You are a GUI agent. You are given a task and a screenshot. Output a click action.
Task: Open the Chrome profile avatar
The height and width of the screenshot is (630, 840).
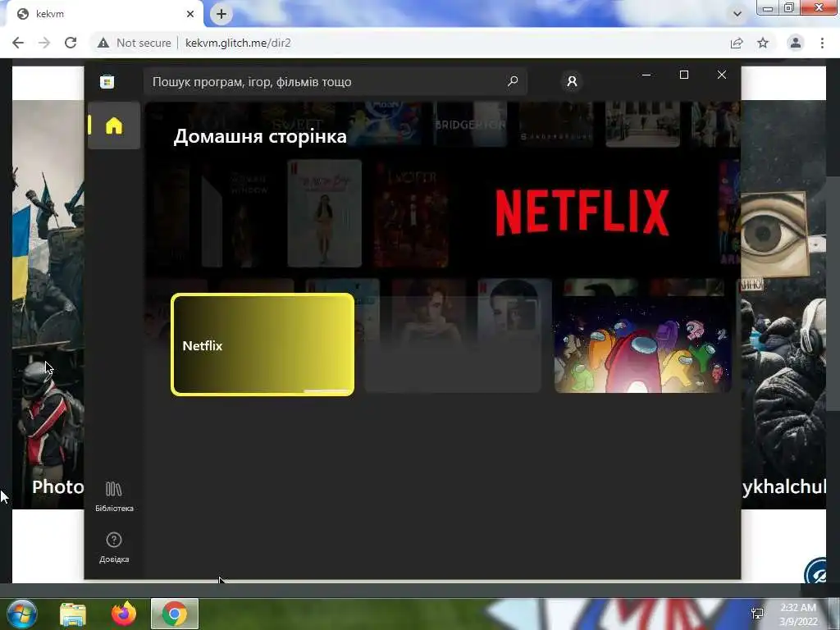coord(796,43)
